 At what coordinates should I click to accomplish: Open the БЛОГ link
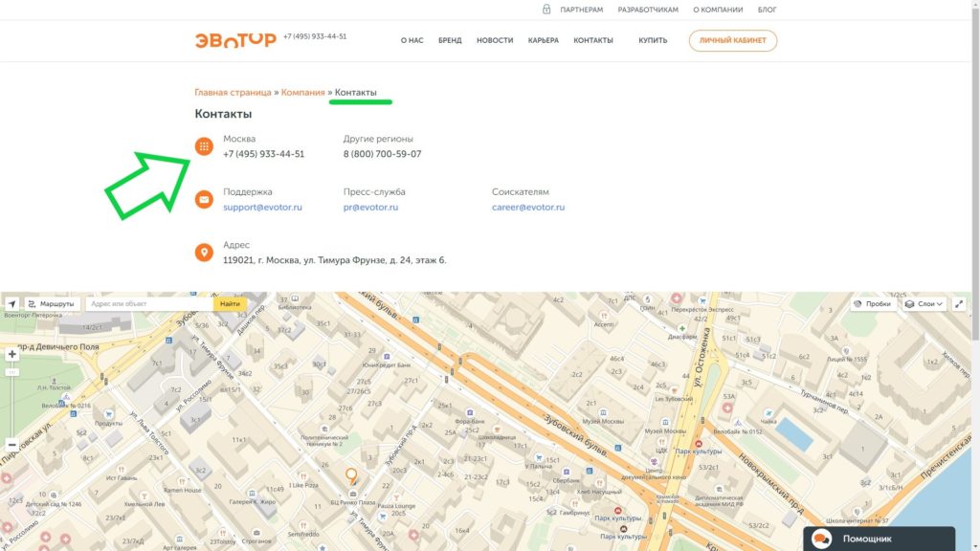coord(767,10)
